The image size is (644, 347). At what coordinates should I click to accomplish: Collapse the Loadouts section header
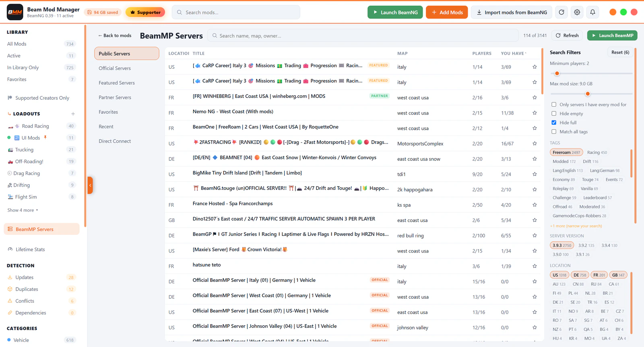pos(27,114)
